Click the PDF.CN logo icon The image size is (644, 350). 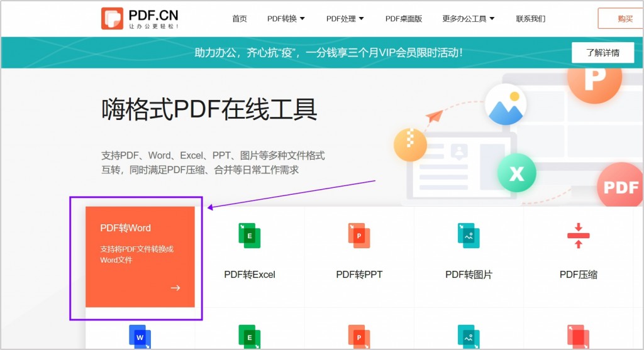tap(112, 18)
